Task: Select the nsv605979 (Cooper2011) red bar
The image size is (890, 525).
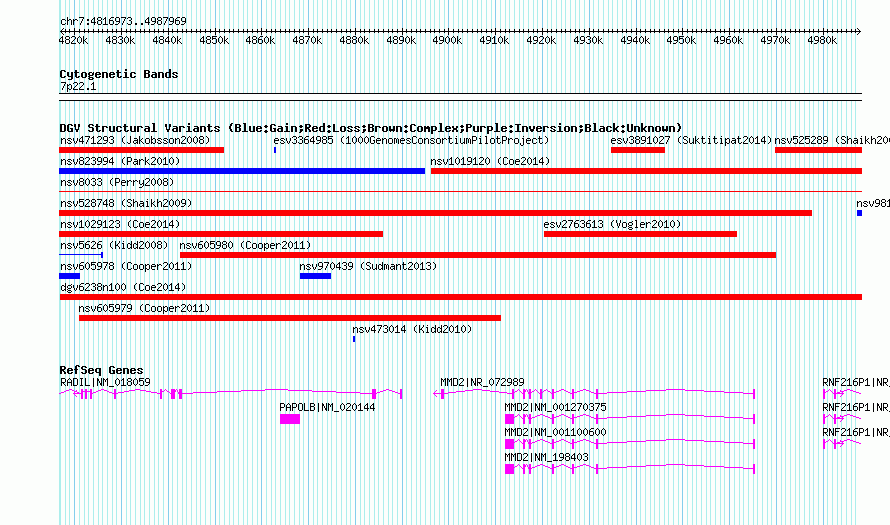Action: [x=289, y=318]
